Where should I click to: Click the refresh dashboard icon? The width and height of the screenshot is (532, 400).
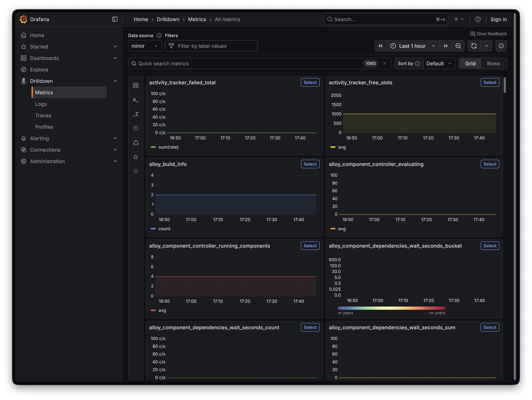point(474,46)
